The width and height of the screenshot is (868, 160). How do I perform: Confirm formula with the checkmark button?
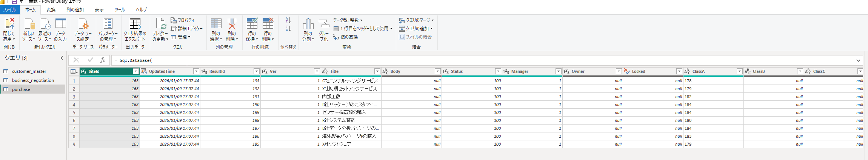[90, 60]
